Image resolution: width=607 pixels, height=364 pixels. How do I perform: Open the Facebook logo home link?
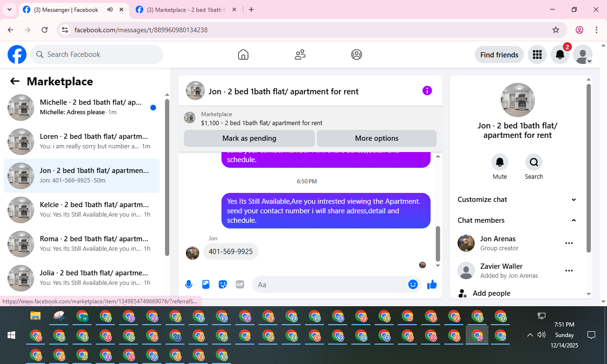pos(17,55)
